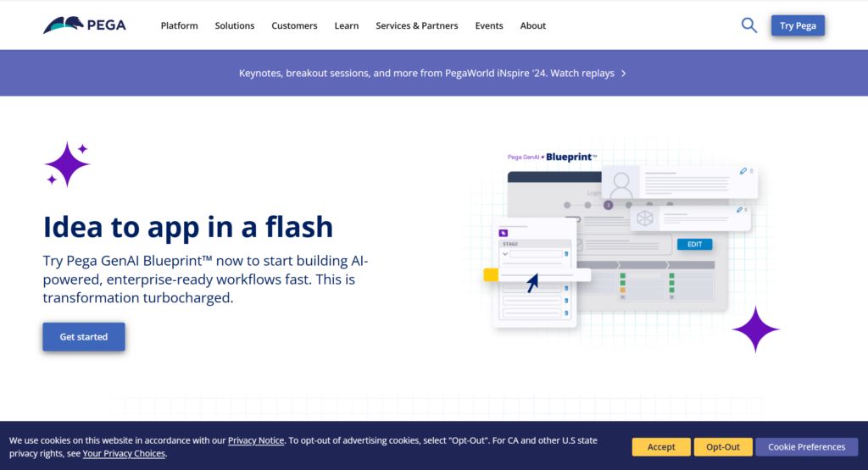Click the Opt-Out cookie button
The width and height of the screenshot is (868, 470).
click(723, 447)
